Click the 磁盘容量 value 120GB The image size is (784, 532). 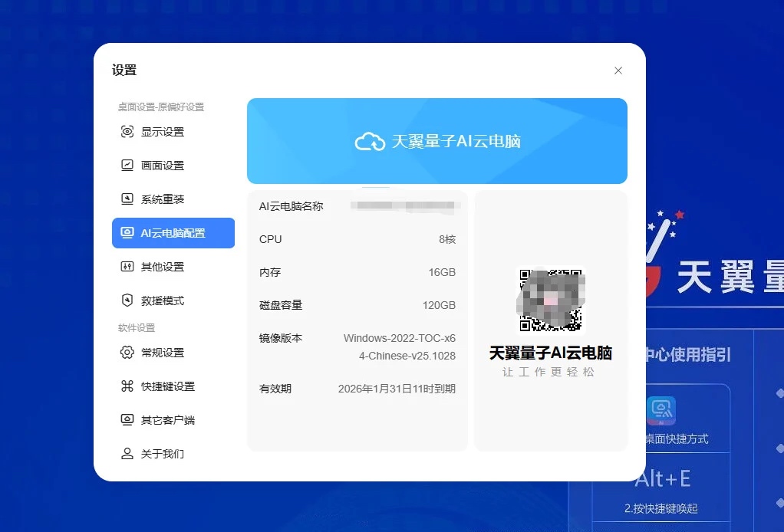tap(439, 305)
